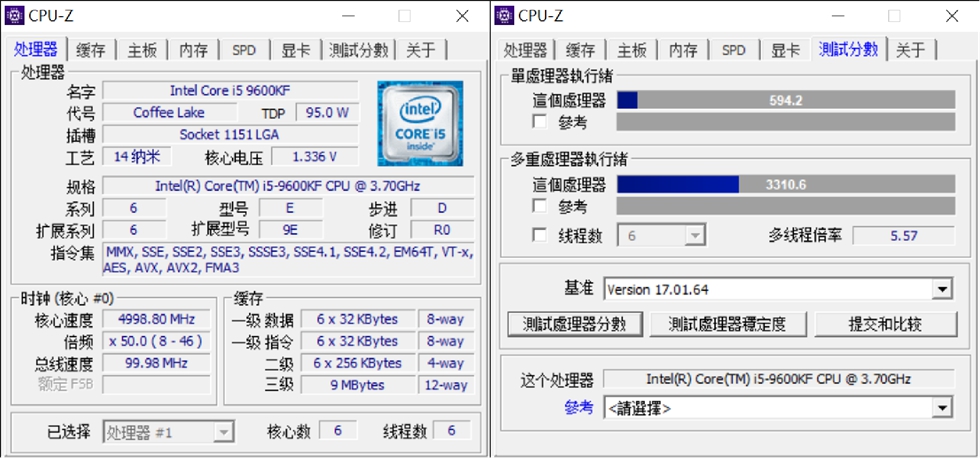The width and height of the screenshot is (980, 458).
Task: Click the multi-thread score bar 3310.6
Action: (786, 184)
